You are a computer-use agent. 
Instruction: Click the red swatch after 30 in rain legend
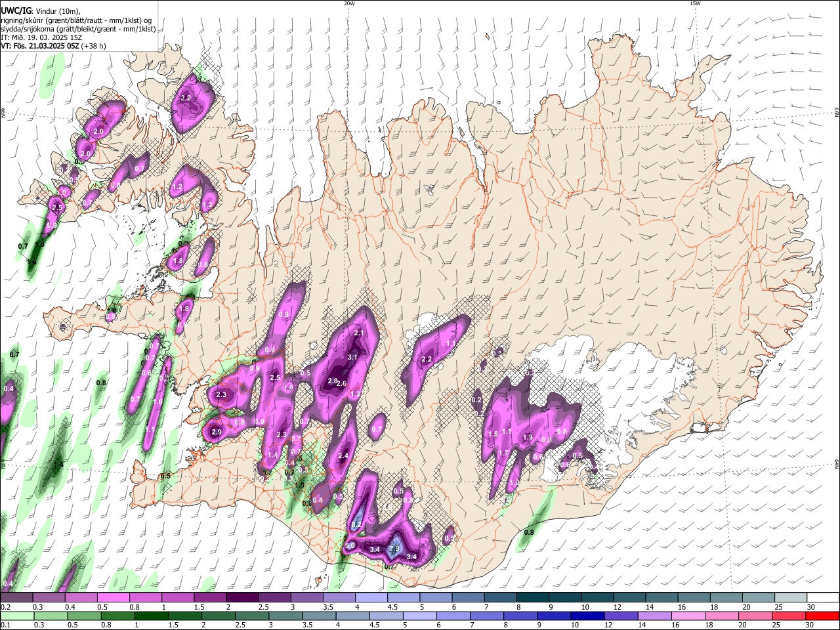[x=822, y=616]
